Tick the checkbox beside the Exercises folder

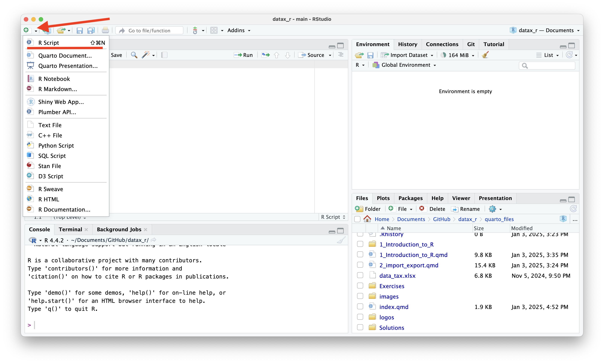[360, 286]
